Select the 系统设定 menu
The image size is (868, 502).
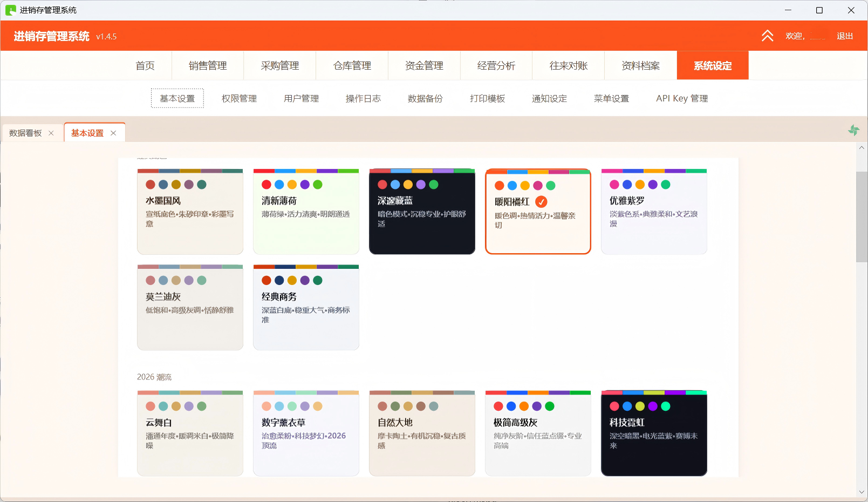(713, 65)
